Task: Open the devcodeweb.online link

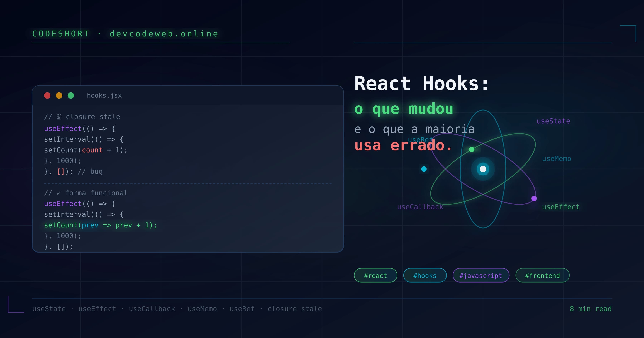Action: click(164, 33)
